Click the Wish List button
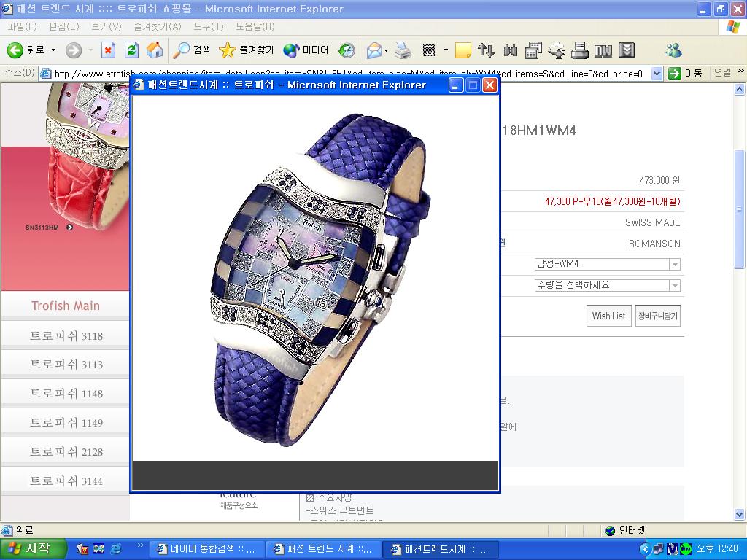The height and width of the screenshot is (560, 747). tap(609, 316)
